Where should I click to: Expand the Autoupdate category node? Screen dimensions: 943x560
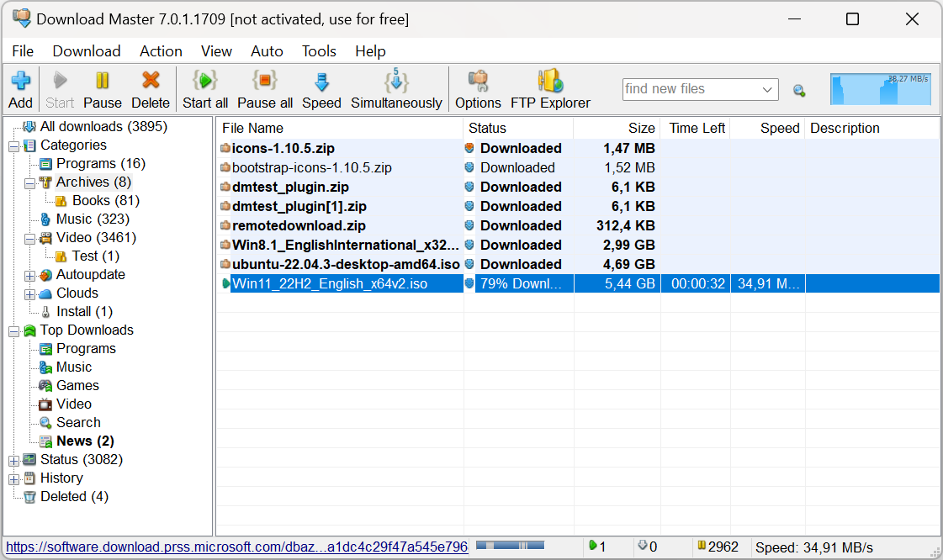pos(29,275)
